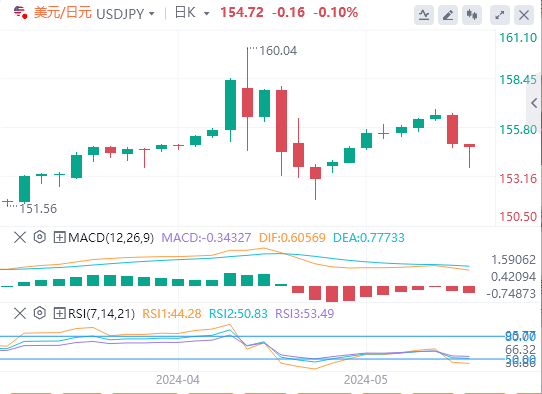Remove the RSI indicator panel
The image size is (542, 394).
20,313
